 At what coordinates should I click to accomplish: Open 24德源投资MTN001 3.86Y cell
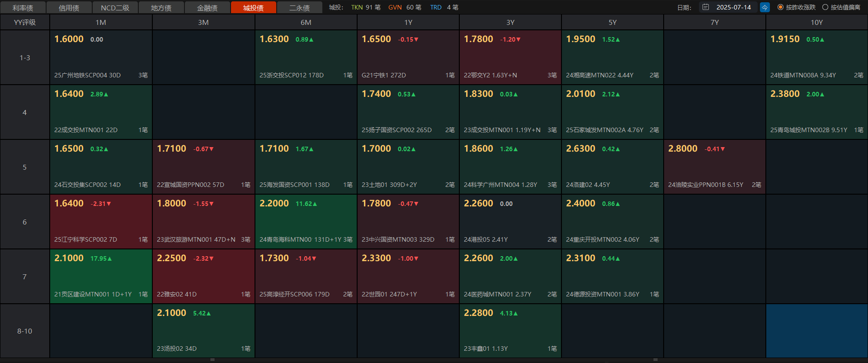coord(613,277)
